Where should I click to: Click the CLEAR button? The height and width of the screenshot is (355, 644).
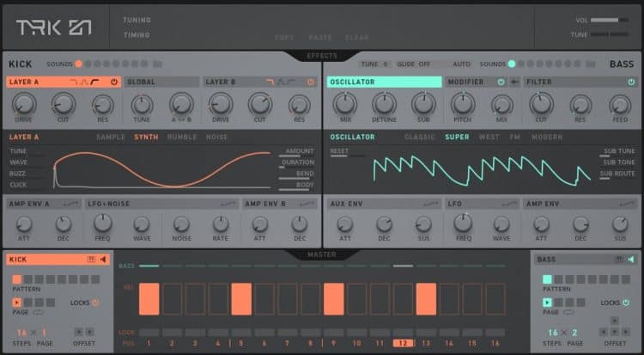pyautogui.click(x=357, y=38)
